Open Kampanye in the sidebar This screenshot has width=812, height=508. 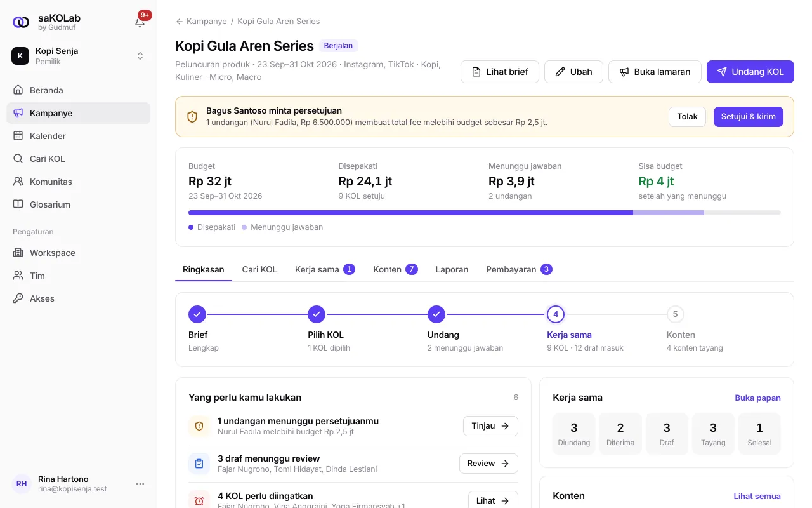coord(78,113)
